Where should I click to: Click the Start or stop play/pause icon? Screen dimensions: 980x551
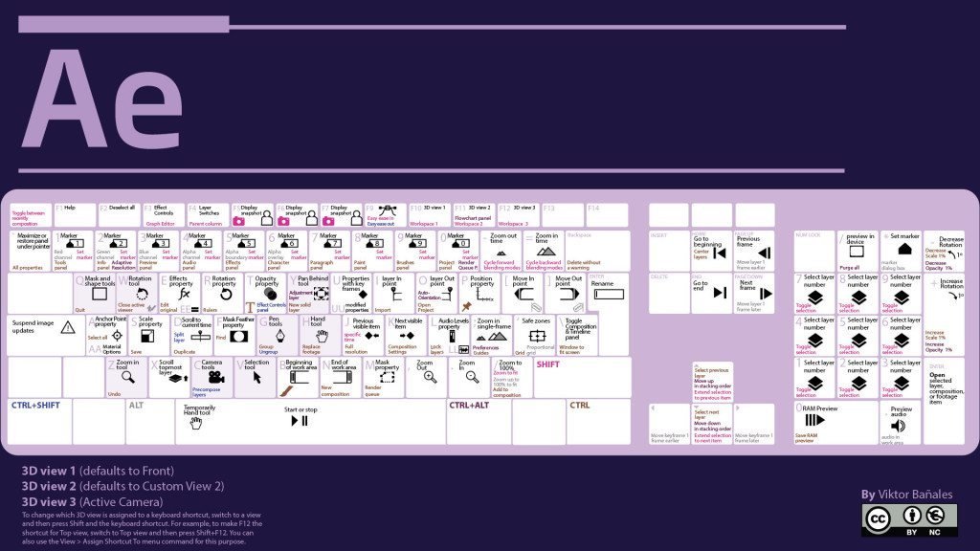coord(300,421)
